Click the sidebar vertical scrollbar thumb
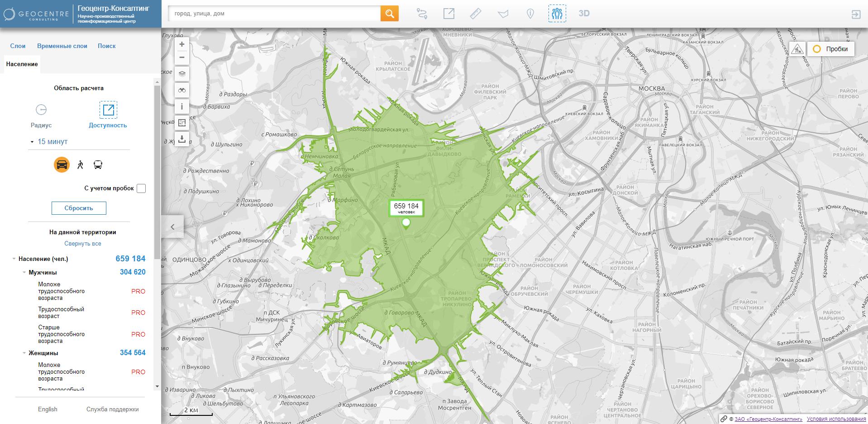 [157, 172]
